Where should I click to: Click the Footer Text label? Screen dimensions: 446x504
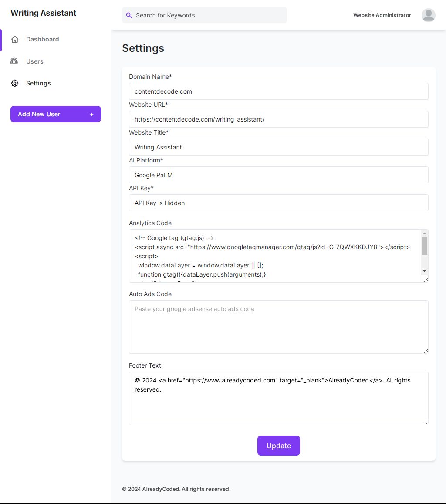145,365
